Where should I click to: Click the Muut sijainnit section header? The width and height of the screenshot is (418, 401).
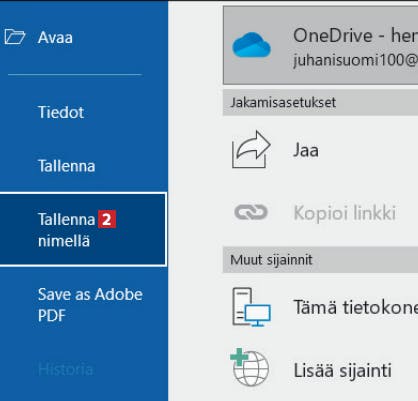coord(320,260)
